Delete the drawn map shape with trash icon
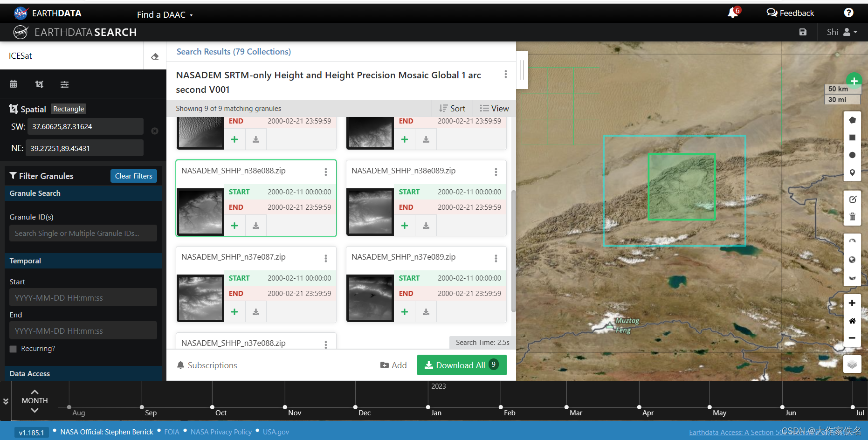 852,217
